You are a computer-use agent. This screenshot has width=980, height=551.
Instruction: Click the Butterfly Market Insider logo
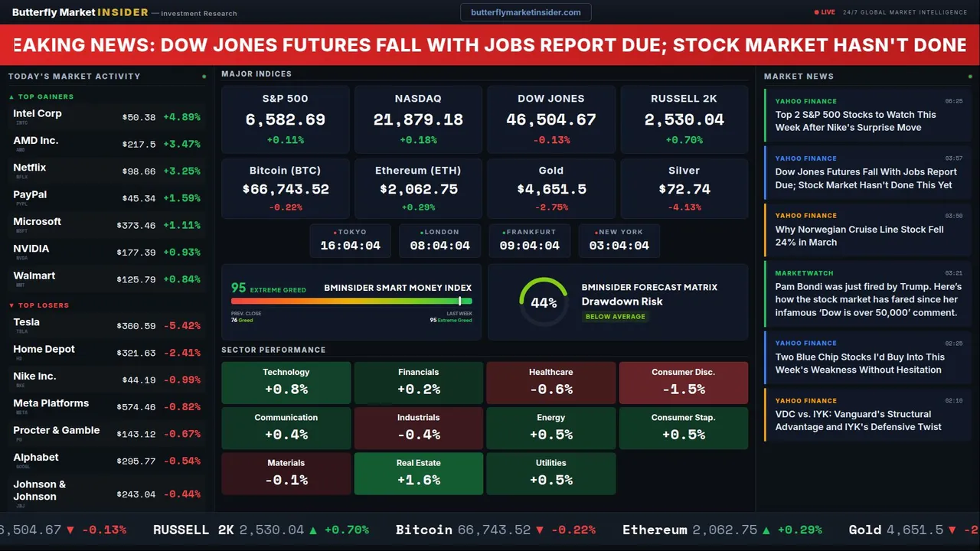tap(80, 12)
